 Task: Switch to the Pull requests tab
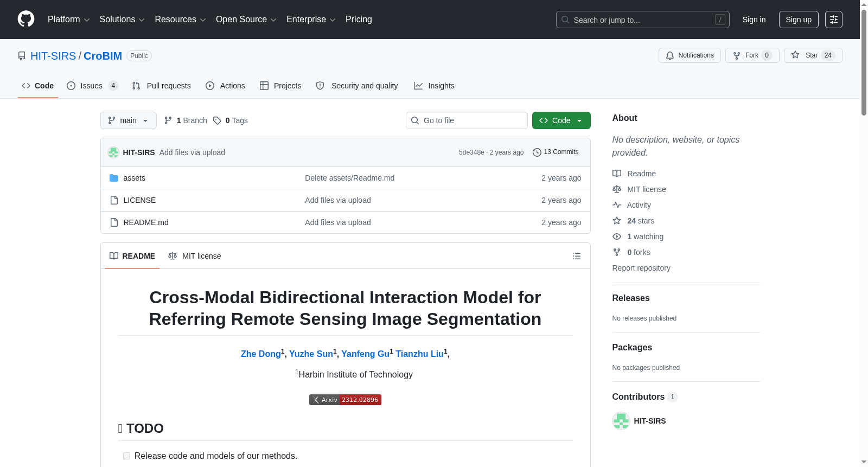pyautogui.click(x=162, y=86)
